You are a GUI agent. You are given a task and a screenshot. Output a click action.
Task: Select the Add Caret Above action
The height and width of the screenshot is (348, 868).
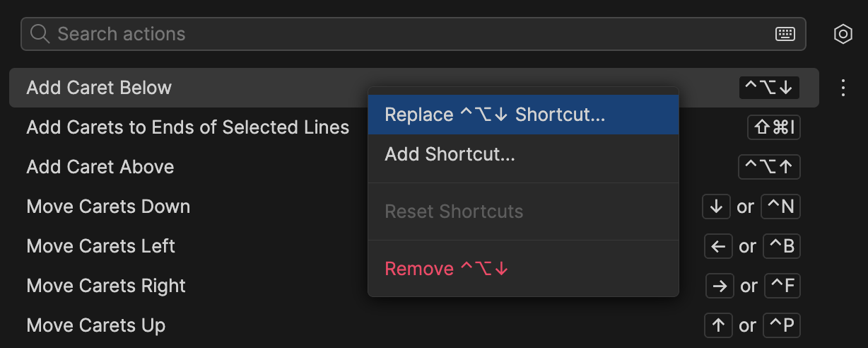[100, 167]
